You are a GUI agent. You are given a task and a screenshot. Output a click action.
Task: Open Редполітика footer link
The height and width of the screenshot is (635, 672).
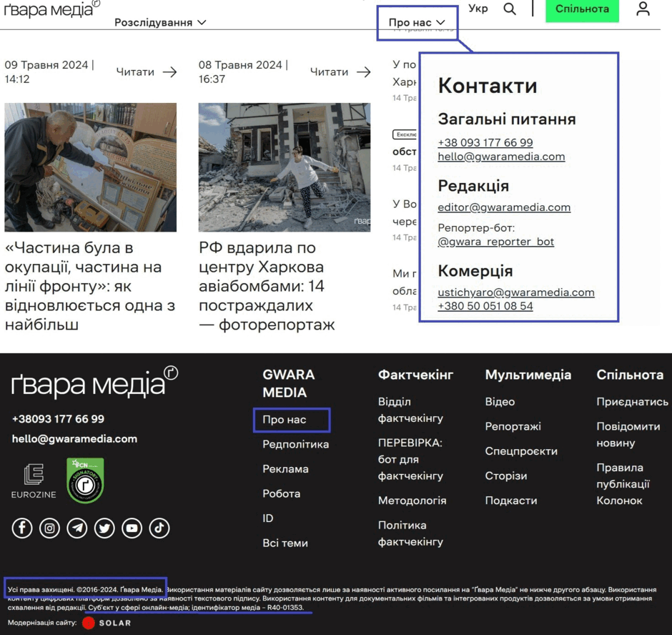296,444
